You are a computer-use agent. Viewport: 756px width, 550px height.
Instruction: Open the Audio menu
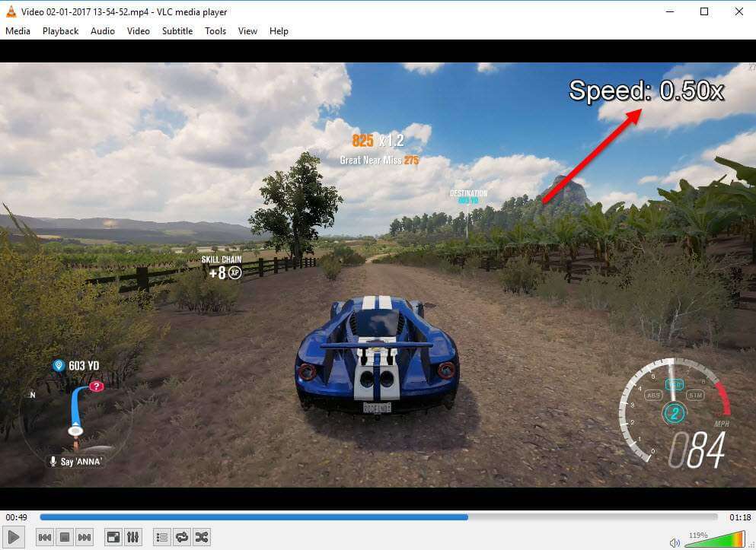(x=103, y=31)
